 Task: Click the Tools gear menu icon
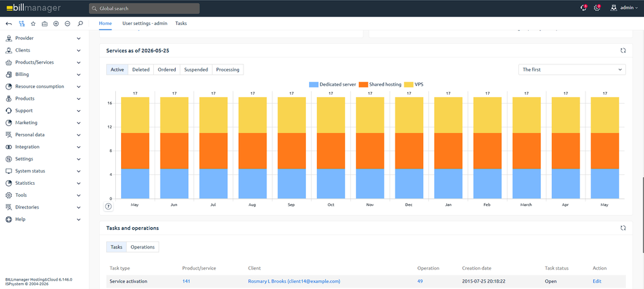[8, 196]
